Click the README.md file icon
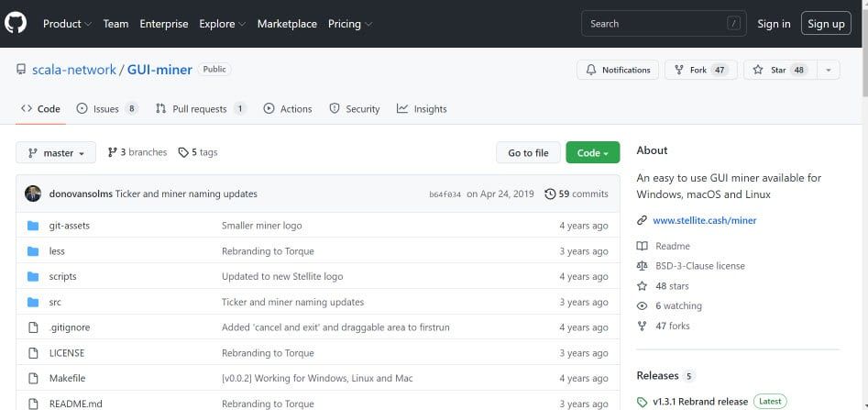Screen dimensions: 868x410 click(x=33, y=404)
